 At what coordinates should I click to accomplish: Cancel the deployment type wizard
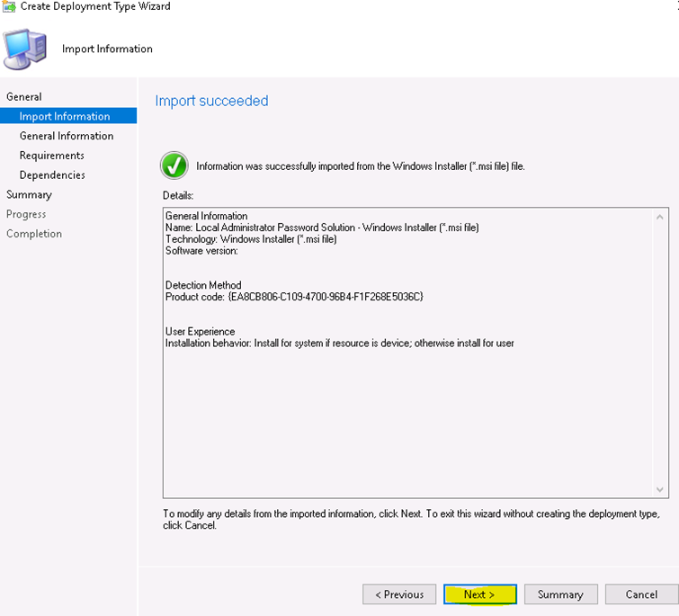point(641,594)
